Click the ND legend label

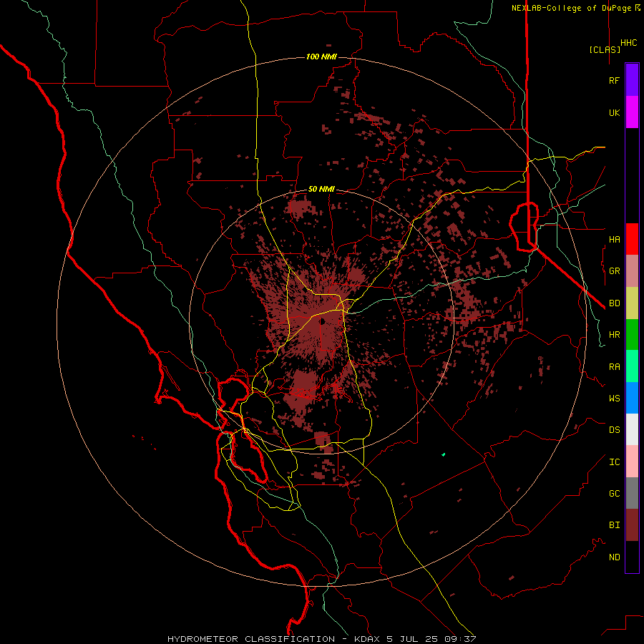pos(614,557)
